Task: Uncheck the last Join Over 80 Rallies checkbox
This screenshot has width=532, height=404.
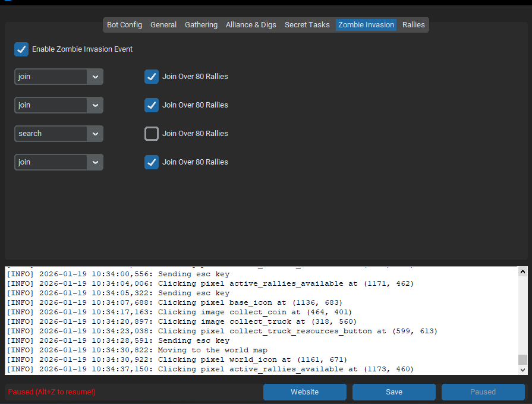Action: (152, 162)
